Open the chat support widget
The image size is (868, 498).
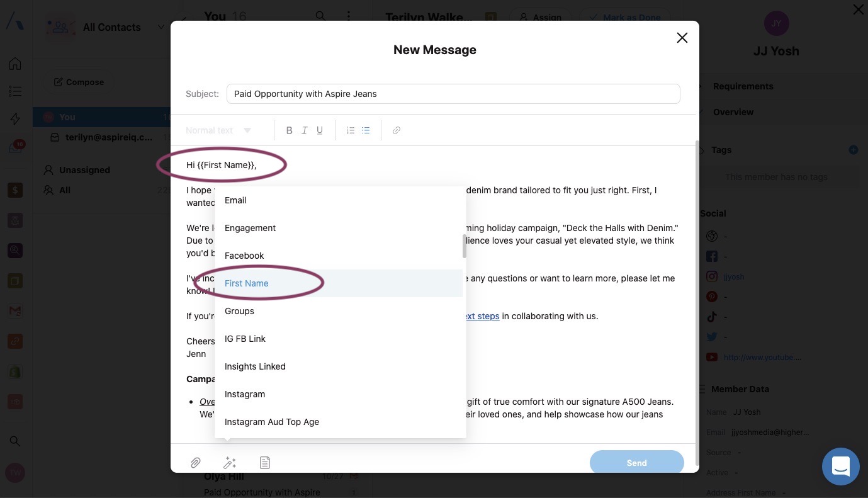click(840, 467)
